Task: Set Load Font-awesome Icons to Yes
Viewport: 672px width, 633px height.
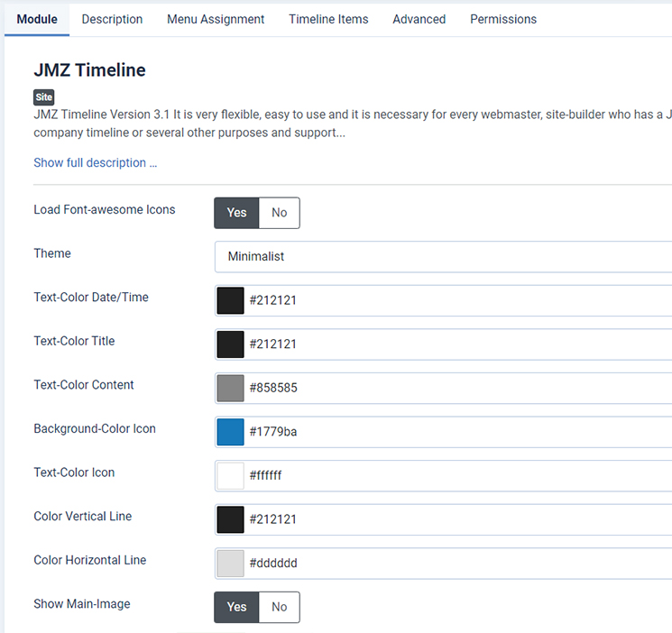Action: [236, 213]
